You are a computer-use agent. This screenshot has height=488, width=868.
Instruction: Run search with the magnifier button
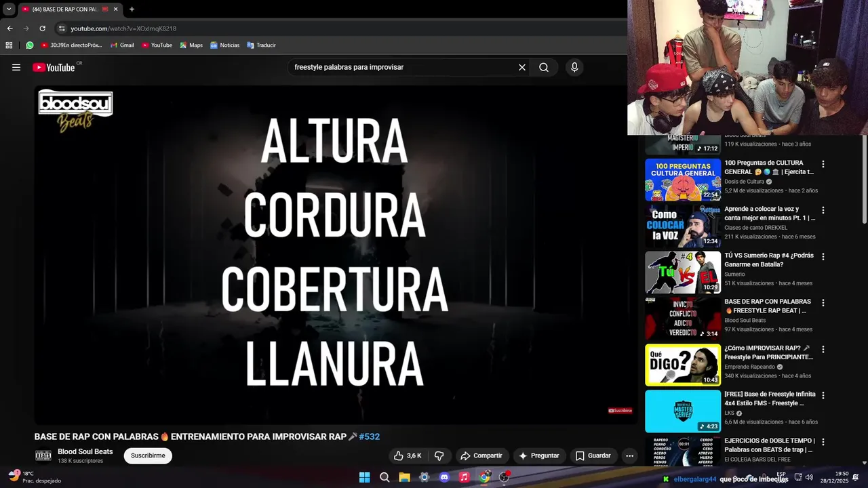coord(544,67)
